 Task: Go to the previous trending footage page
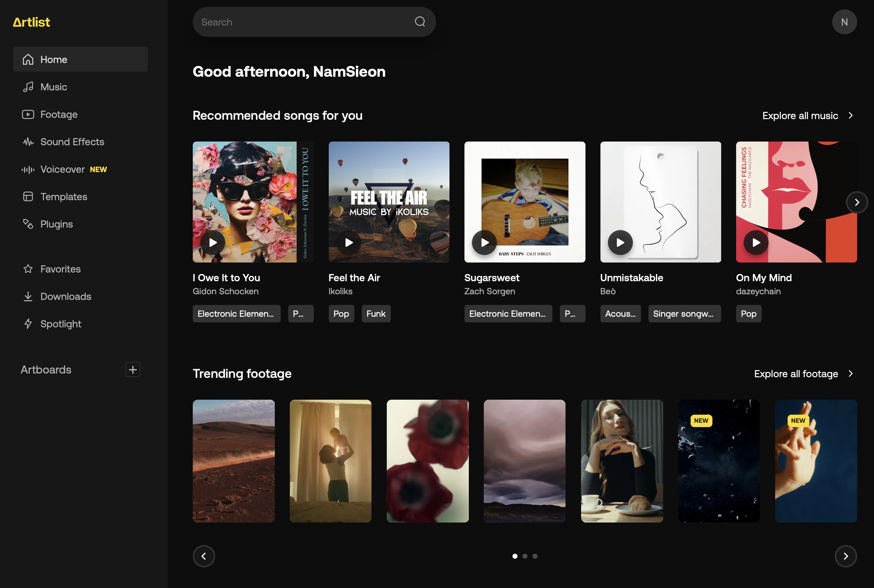click(204, 556)
